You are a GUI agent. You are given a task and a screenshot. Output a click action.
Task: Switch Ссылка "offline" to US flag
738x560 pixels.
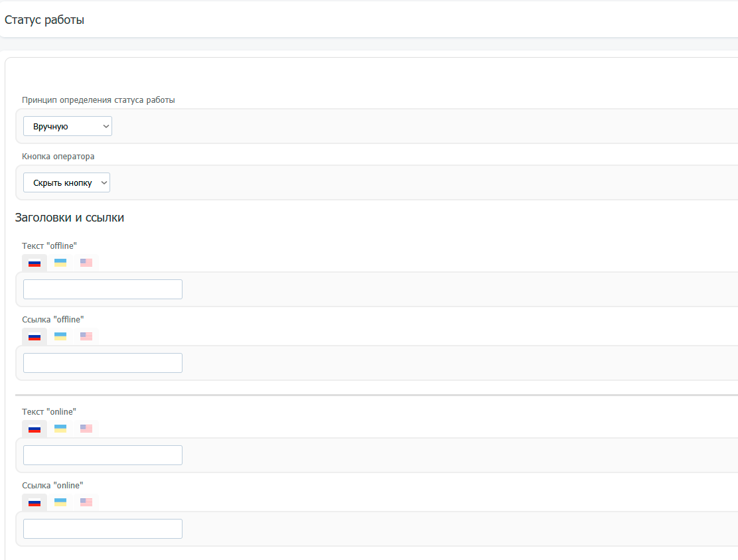click(86, 336)
